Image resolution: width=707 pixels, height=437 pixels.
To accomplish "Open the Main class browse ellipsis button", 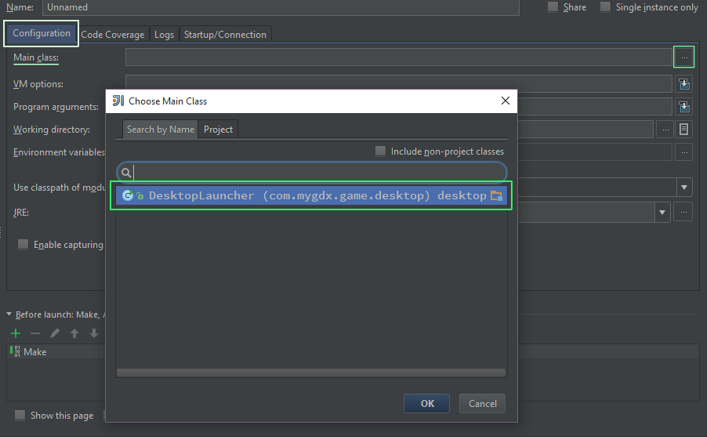I will 684,58.
